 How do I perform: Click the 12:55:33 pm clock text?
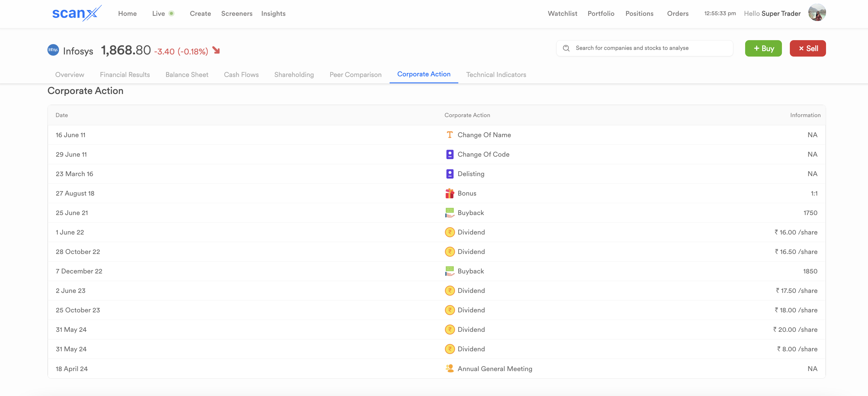[x=720, y=13]
